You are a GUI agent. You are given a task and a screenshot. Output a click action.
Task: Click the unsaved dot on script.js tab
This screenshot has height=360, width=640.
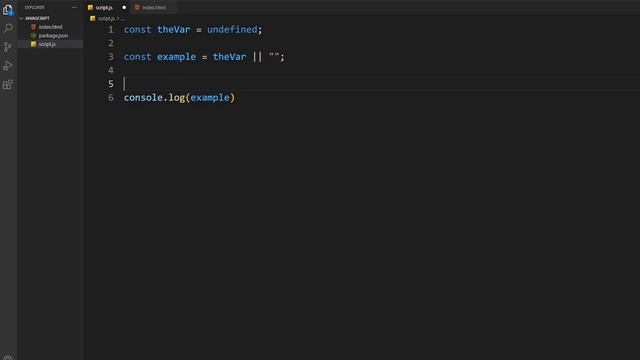point(124,7)
